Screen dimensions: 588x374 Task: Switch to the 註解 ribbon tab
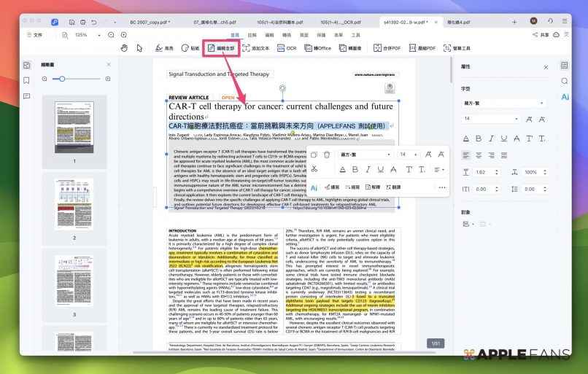pyautogui.click(x=252, y=35)
